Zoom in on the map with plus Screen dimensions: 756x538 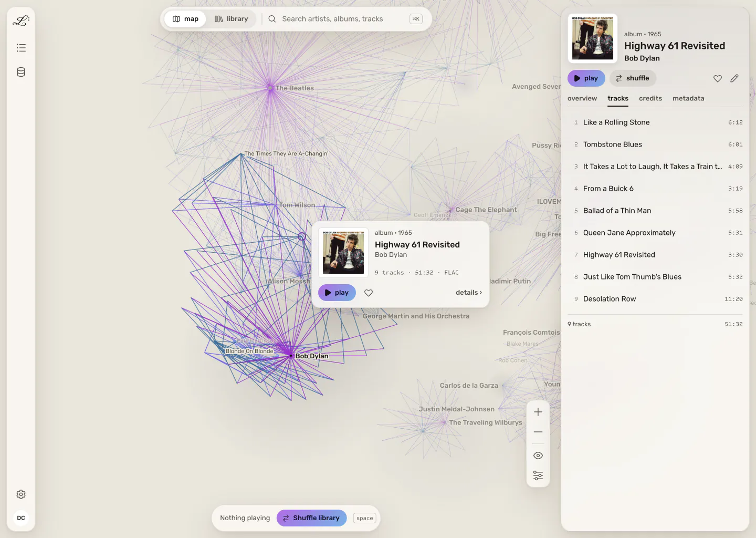538,412
